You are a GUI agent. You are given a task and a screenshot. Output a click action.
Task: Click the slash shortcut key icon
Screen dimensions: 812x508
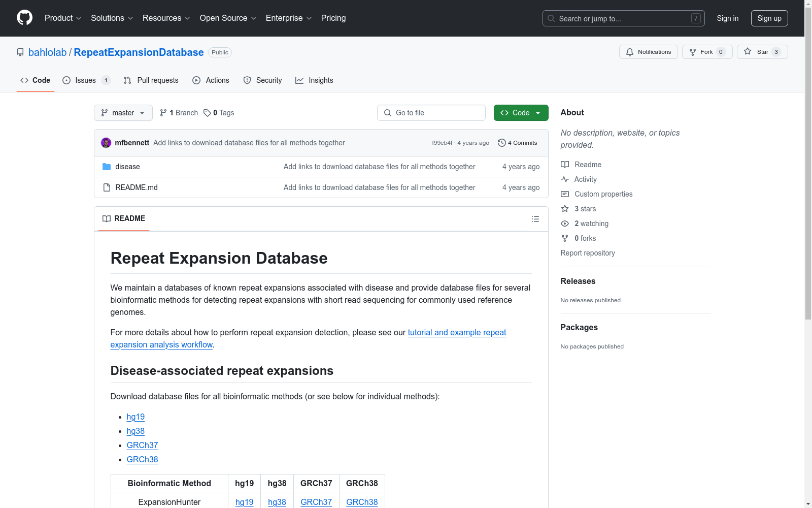click(x=696, y=18)
